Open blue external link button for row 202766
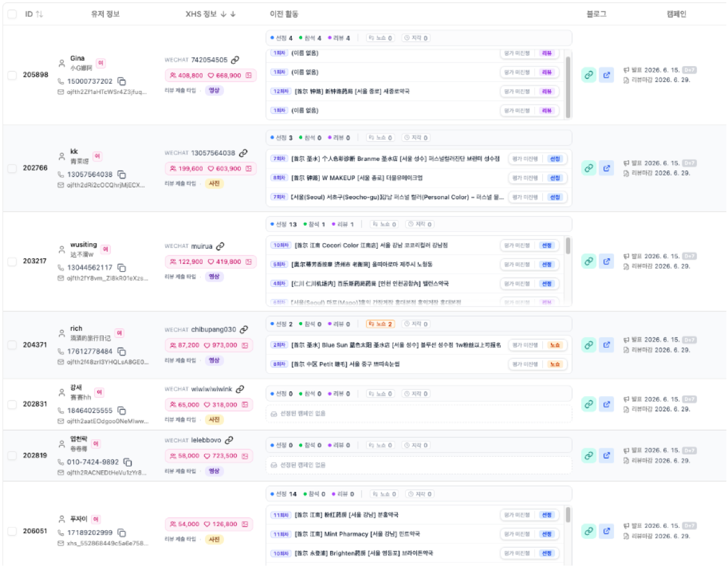 607,168
